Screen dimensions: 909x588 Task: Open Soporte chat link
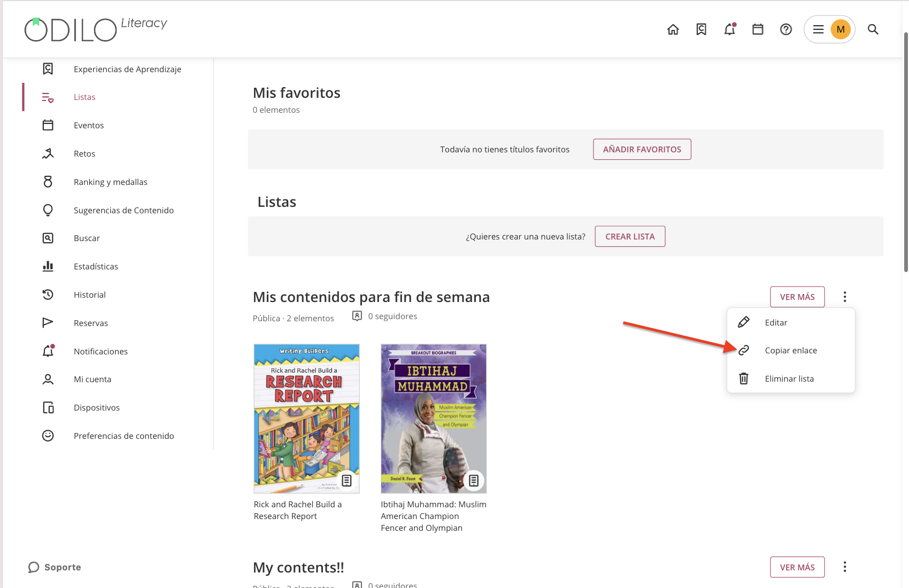tap(55, 567)
